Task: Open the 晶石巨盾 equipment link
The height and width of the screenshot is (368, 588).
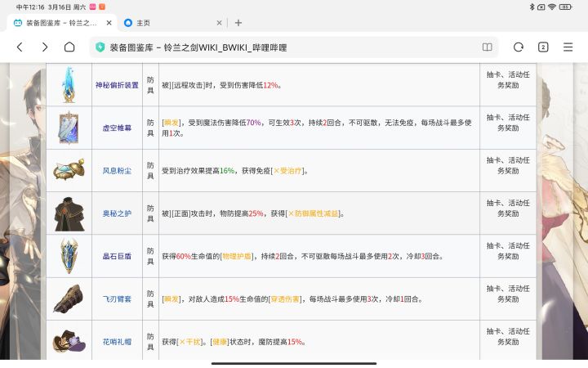Action: coord(117,257)
